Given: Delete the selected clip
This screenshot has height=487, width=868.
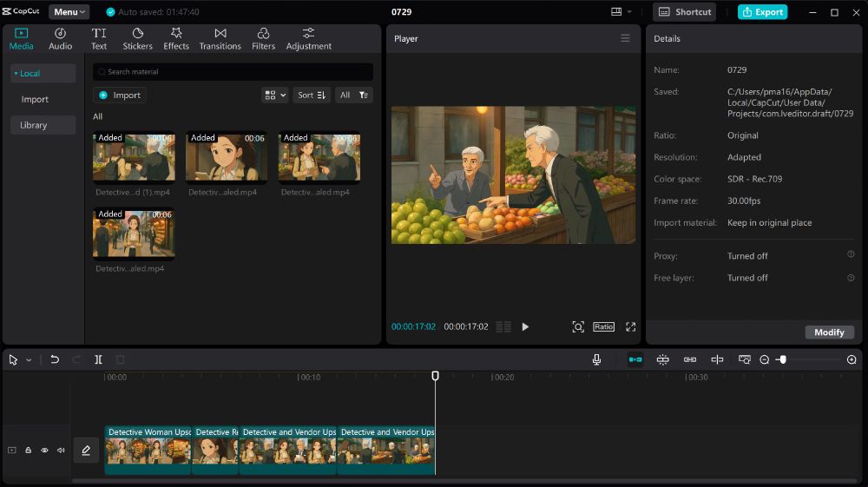Looking at the screenshot, I should pos(120,359).
